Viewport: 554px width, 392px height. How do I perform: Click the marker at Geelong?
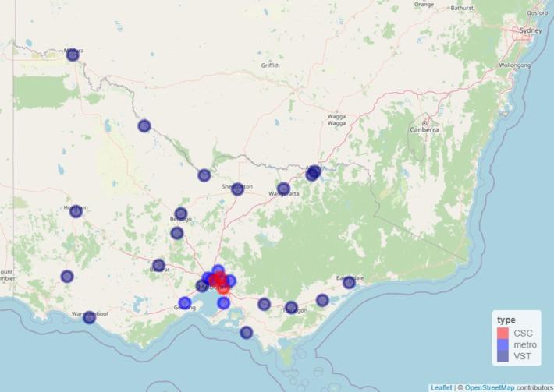[184, 303]
